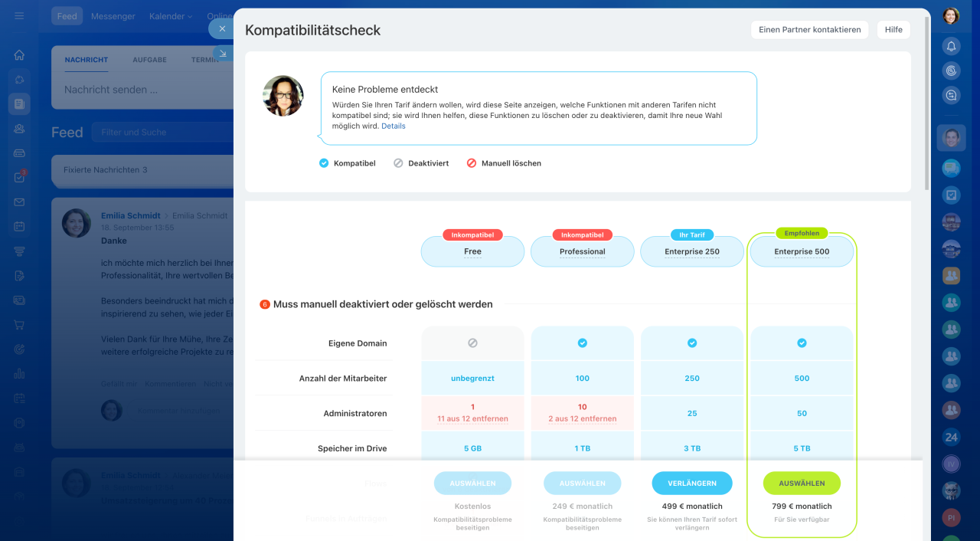Click the spiral Copilot icon in right bar
The width and height of the screenshot is (980, 541).
tap(951, 70)
